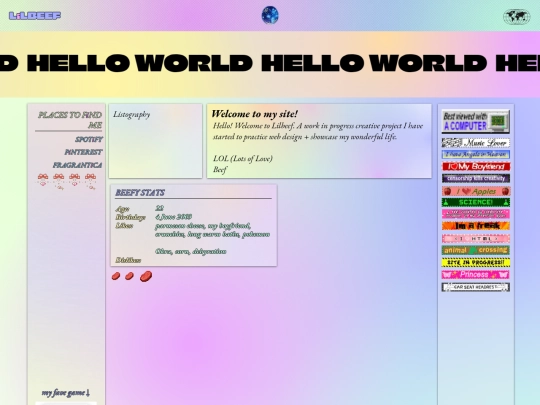Click the blue sparkly globe icon
The height and width of the screenshot is (405, 540).
[x=270, y=15]
